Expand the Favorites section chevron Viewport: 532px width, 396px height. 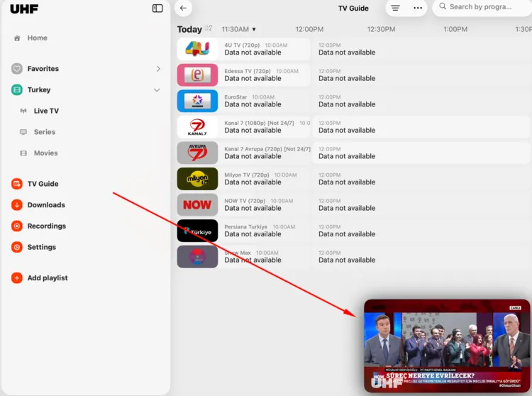158,69
